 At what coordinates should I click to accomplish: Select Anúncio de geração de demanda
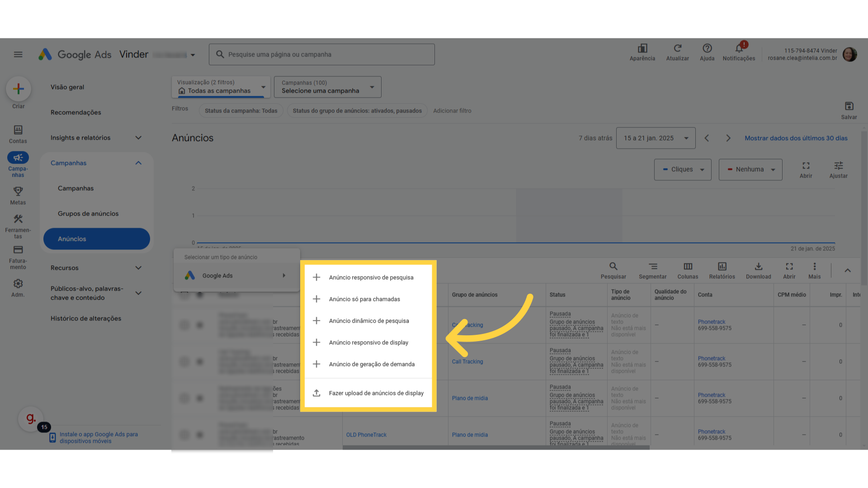click(x=368, y=364)
